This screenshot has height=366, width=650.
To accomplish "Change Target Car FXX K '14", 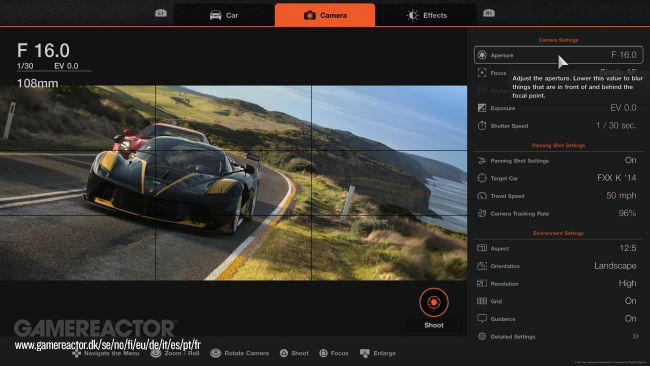I will pyautogui.click(x=617, y=178).
